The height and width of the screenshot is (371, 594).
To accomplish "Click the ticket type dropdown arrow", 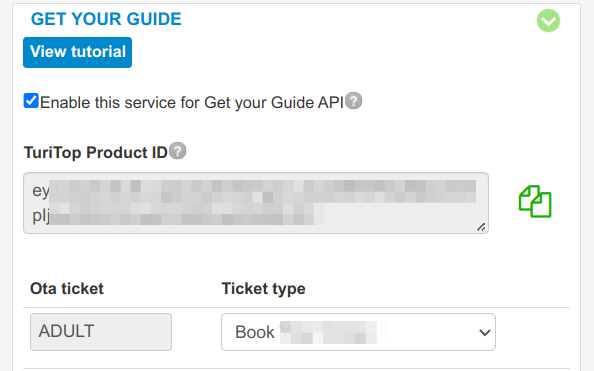I will (485, 332).
